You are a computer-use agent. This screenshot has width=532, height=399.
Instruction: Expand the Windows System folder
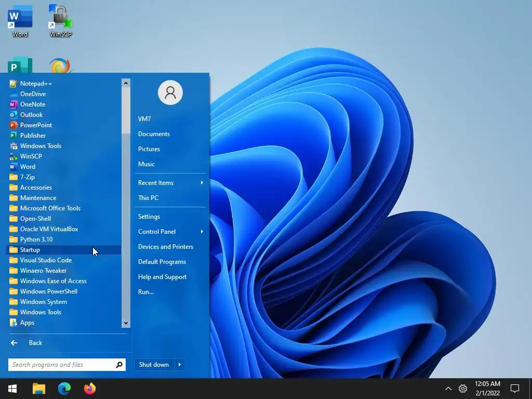coord(64,302)
